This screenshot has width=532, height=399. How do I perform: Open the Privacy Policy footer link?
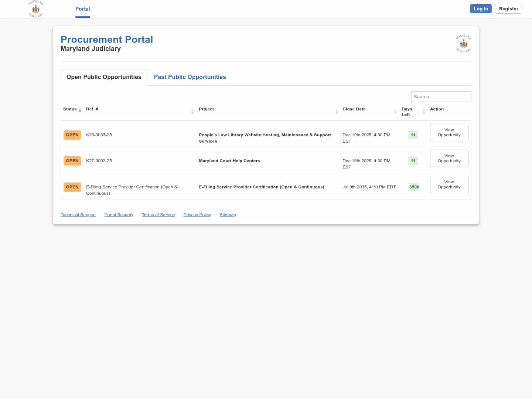[x=197, y=215]
